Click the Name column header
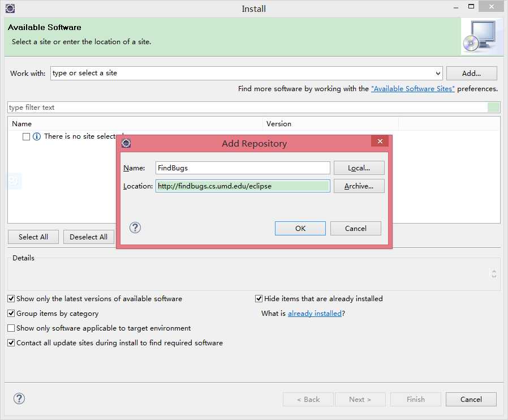This screenshot has height=420, width=508. pos(135,124)
